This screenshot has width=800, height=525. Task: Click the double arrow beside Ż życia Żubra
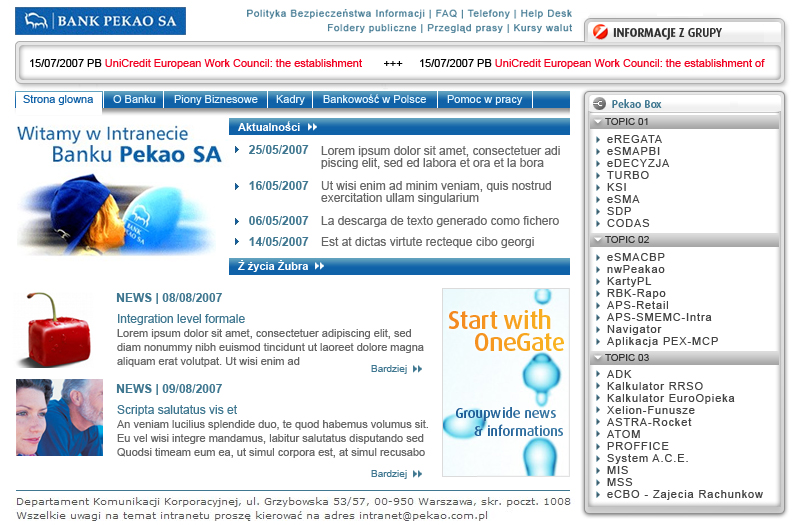coord(320,266)
